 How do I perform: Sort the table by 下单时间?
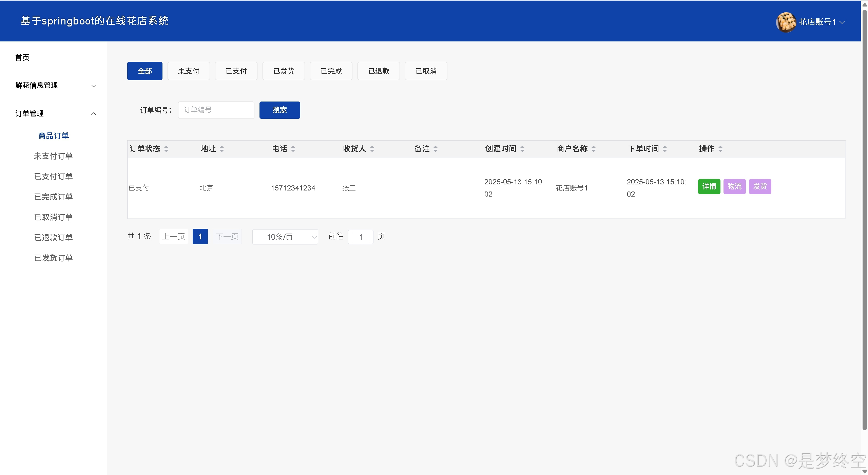[x=664, y=148]
